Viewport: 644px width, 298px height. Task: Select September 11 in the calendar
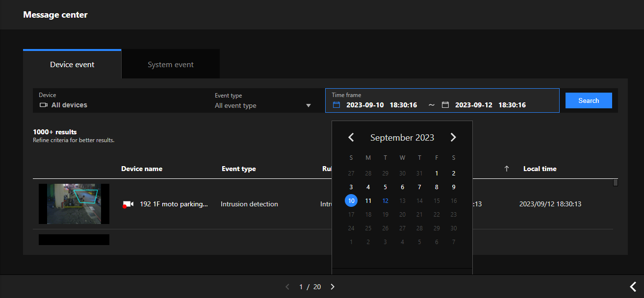tap(368, 201)
